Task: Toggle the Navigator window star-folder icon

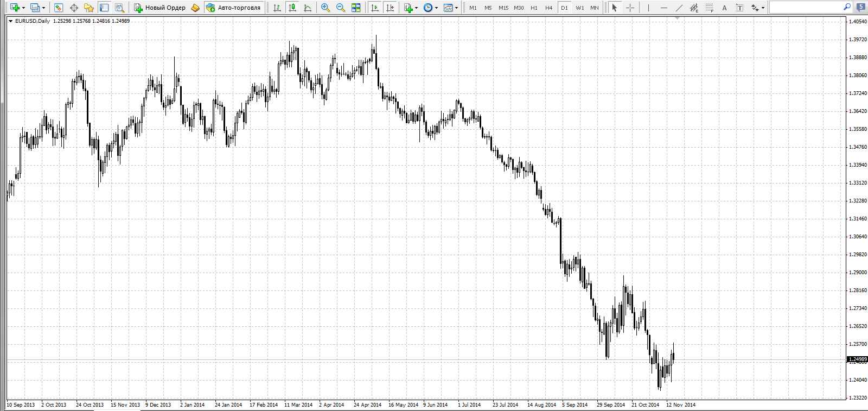Action: click(x=89, y=8)
